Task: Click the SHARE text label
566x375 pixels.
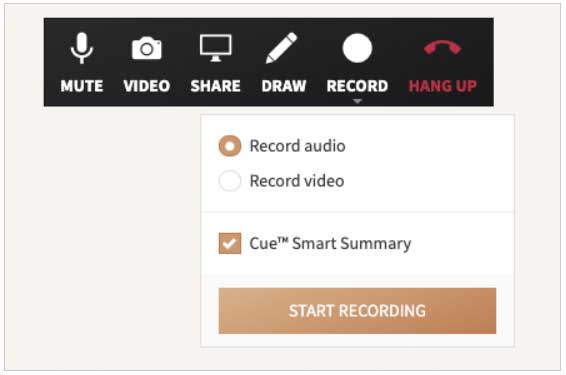Action: click(x=215, y=86)
